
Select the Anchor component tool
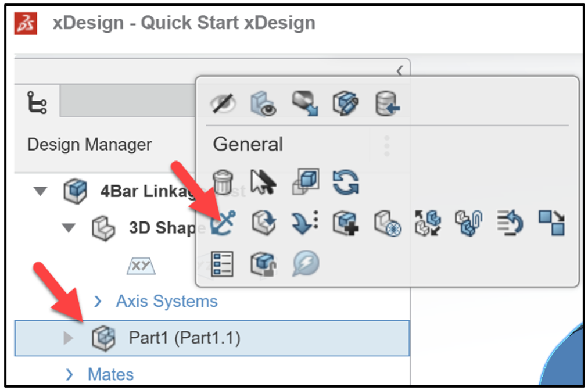pos(223,223)
